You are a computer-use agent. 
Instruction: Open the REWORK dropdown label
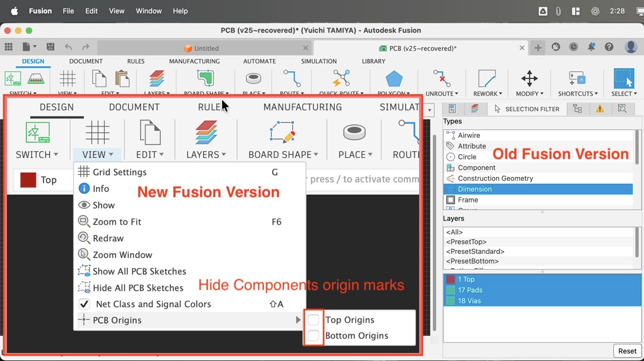click(487, 93)
